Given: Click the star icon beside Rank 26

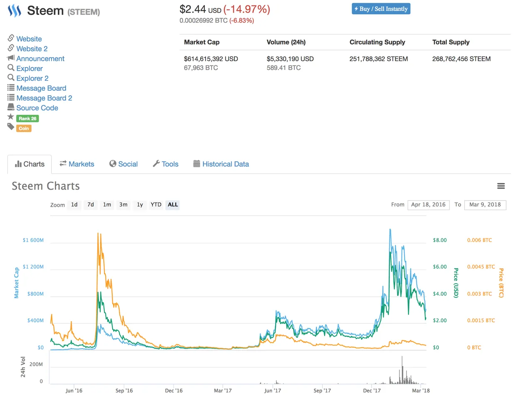Looking at the screenshot, I should [11, 117].
